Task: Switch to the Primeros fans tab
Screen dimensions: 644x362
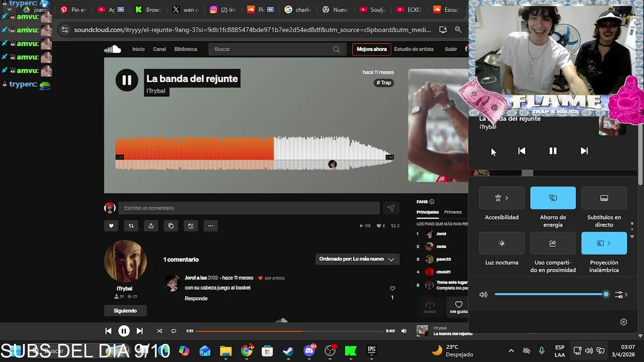Action: pyautogui.click(x=453, y=212)
